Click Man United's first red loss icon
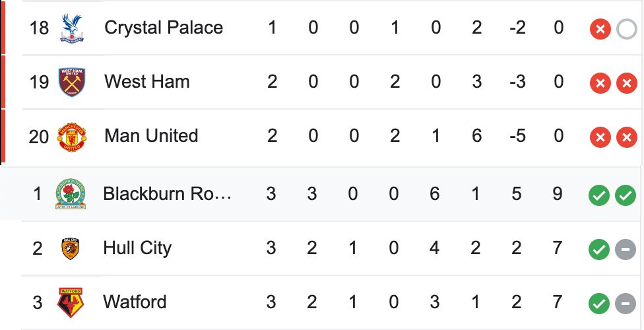Image resolution: width=644 pixels, height=330 pixels. [x=599, y=138]
